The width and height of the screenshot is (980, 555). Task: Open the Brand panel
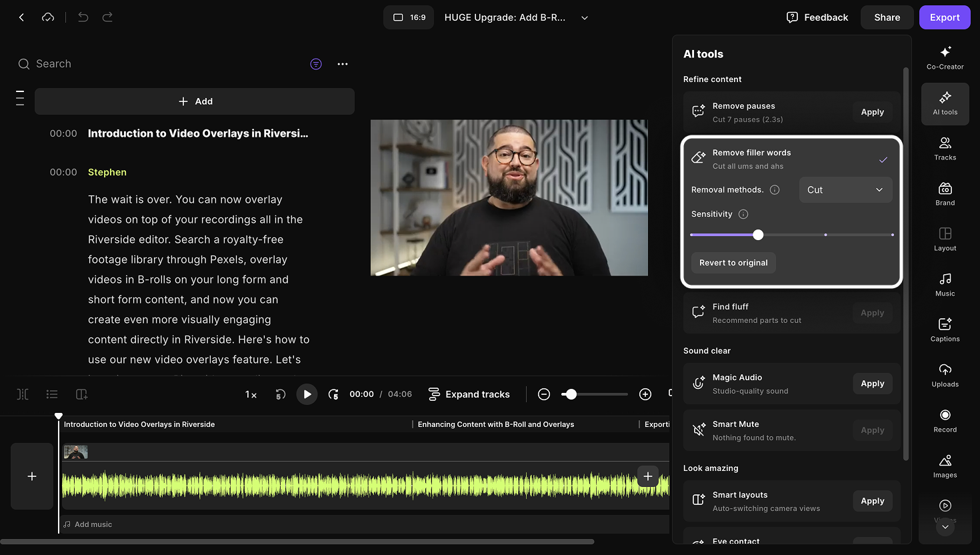tap(945, 193)
